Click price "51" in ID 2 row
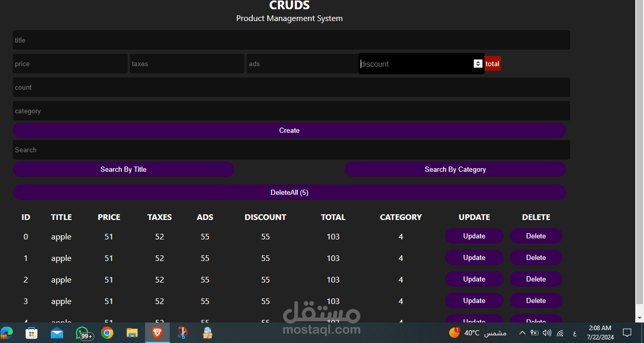644x343 pixels. (x=109, y=280)
